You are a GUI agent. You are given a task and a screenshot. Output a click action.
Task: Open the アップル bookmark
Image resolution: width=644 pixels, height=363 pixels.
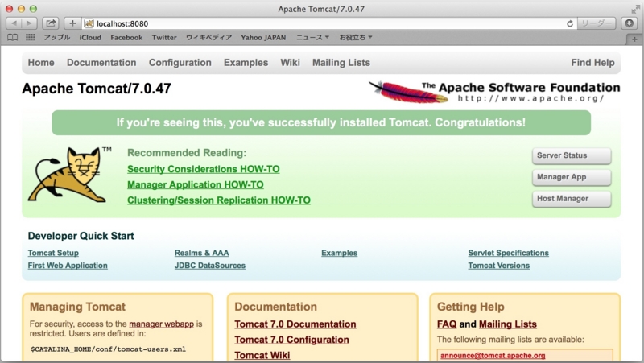click(x=57, y=37)
